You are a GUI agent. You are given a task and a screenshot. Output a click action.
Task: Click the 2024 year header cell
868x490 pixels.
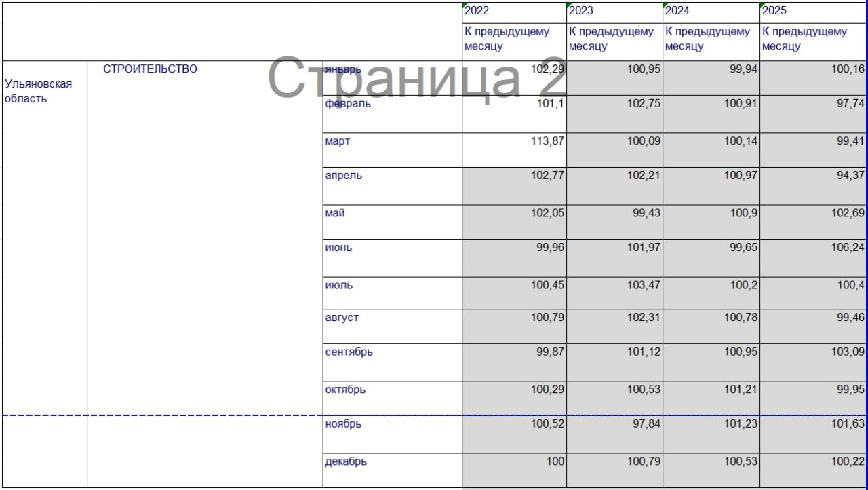(711, 11)
